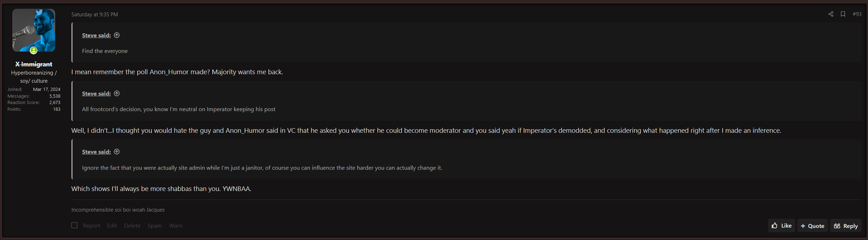868x240 pixels.
Task: Open the second Steve quote's source arrow icon
Action: pyautogui.click(x=117, y=93)
